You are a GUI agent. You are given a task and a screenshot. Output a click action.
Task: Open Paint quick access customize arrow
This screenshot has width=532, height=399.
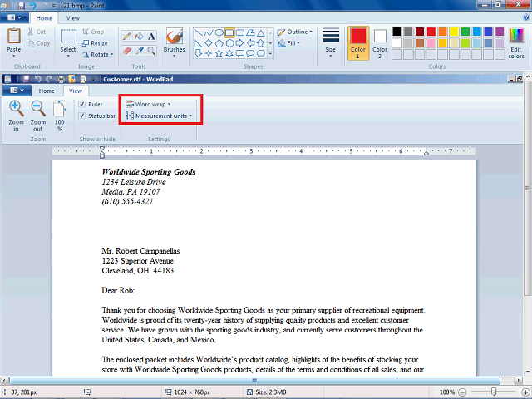53,6
